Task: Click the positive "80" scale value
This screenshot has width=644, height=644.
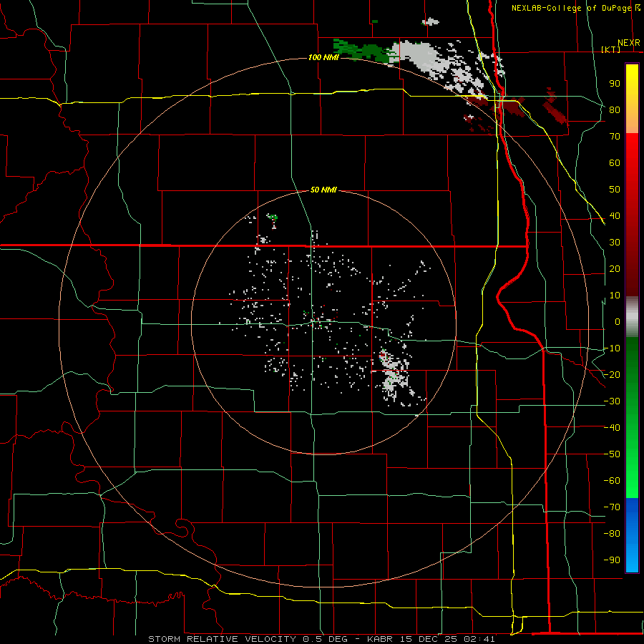Action: coord(615,109)
